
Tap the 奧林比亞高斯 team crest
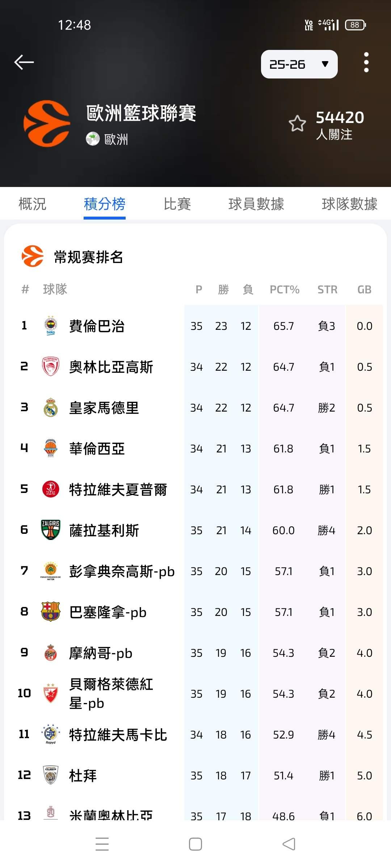51,367
